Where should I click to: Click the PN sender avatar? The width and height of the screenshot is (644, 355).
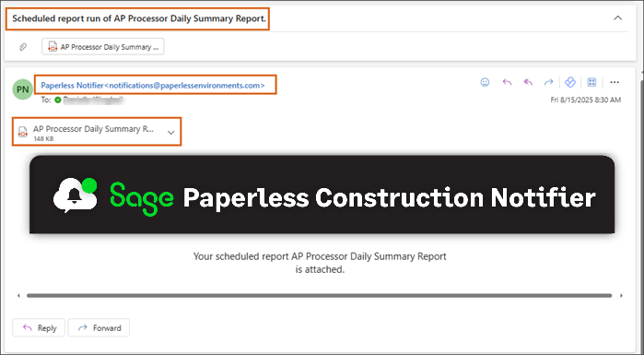point(23,89)
